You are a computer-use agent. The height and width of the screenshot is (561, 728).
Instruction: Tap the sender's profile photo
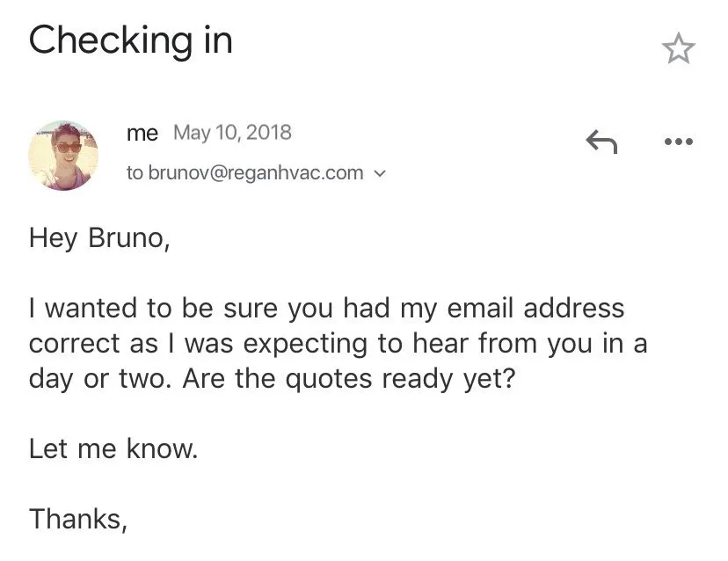[x=63, y=156]
